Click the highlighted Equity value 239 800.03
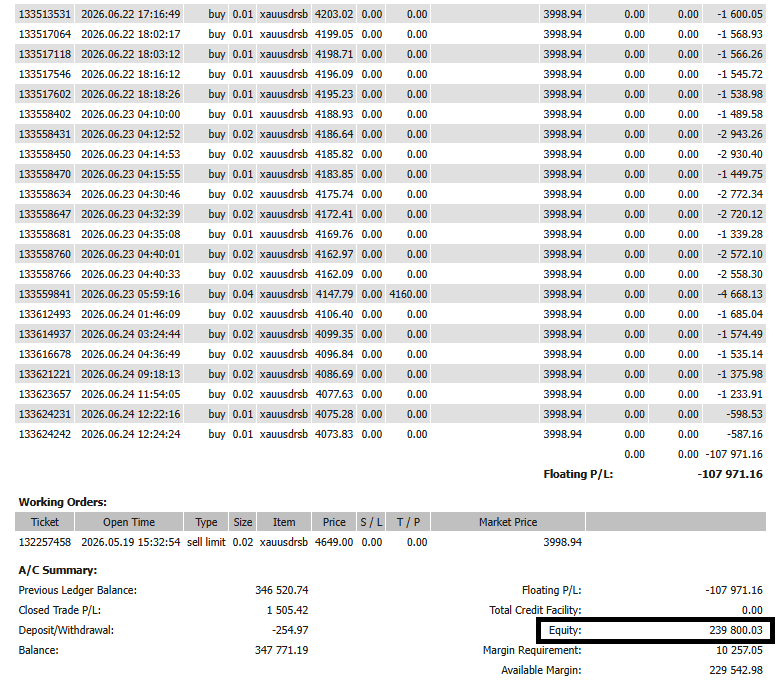 (x=736, y=630)
